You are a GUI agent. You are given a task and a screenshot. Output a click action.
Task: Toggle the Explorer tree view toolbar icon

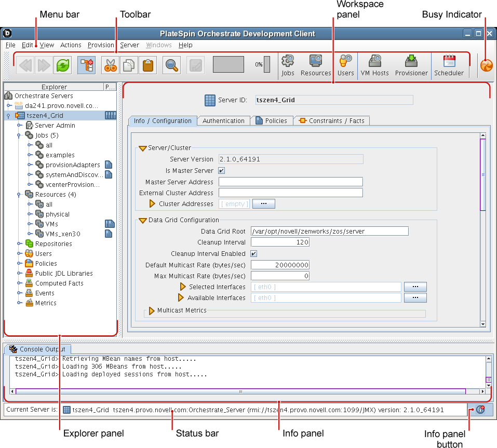point(87,65)
